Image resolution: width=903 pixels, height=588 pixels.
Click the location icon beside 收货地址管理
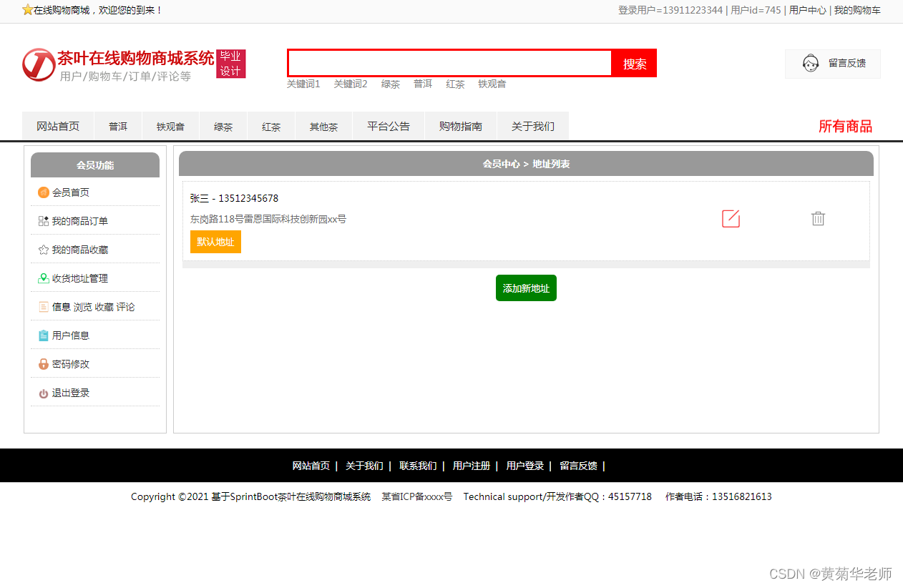[44, 278]
